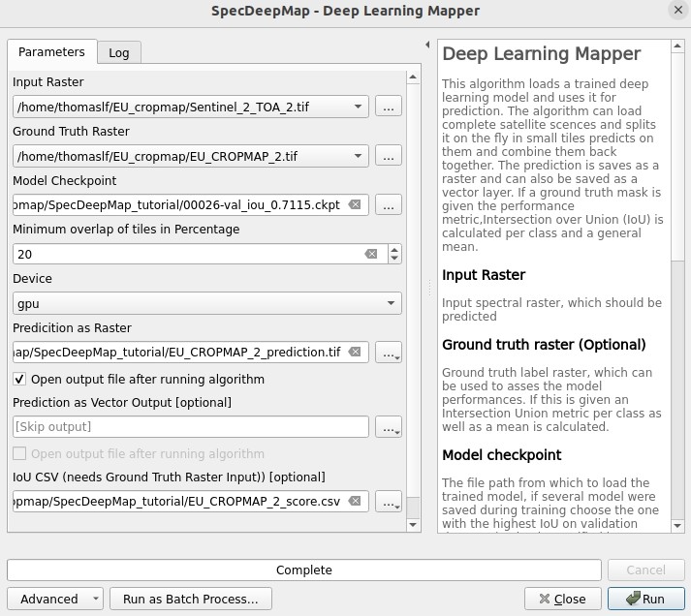Clear the Model Checkpoint path field
Image resolution: width=691 pixels, height=616 pixels.
(355, 204)
